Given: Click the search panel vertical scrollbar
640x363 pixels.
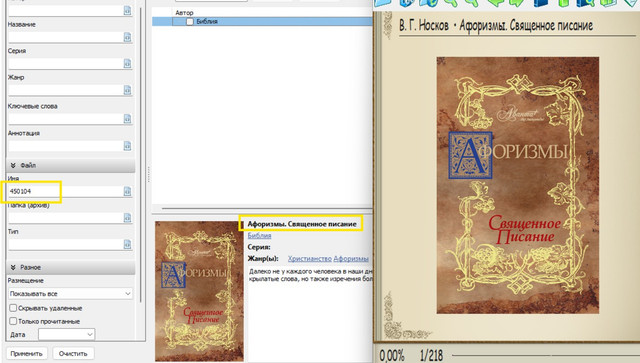Looking at the screenshot, I should click(x=140, y=155).
